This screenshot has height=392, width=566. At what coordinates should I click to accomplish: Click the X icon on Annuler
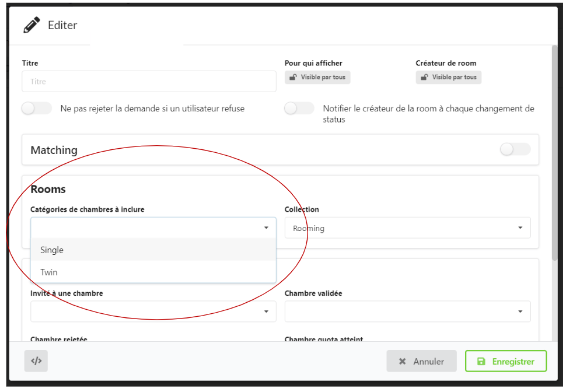tap(402, 362)
